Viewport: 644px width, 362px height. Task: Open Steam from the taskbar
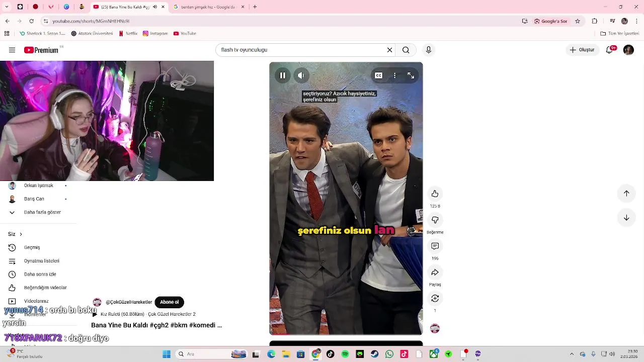374,354
